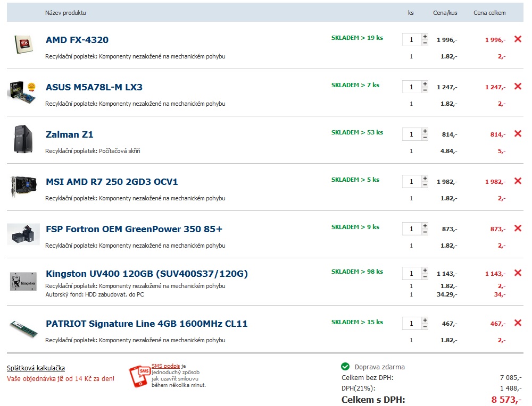Screen dimensions: 532x406
Task: Edit quantity field for Kingston UV400
Action: (x=411, y=274)
